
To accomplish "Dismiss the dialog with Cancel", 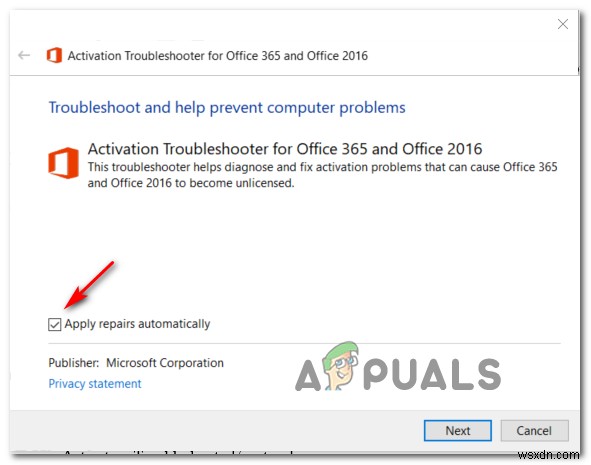I will point(534,430).
